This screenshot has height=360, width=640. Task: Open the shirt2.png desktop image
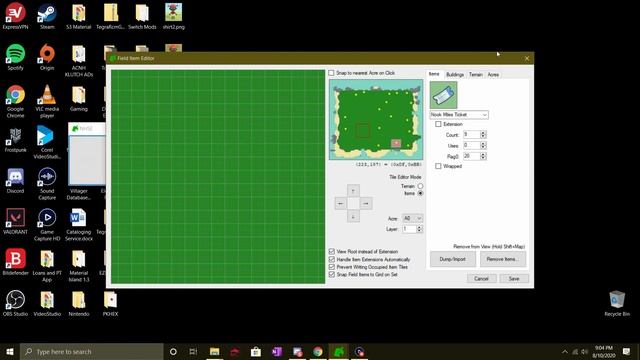click(173, 16)
